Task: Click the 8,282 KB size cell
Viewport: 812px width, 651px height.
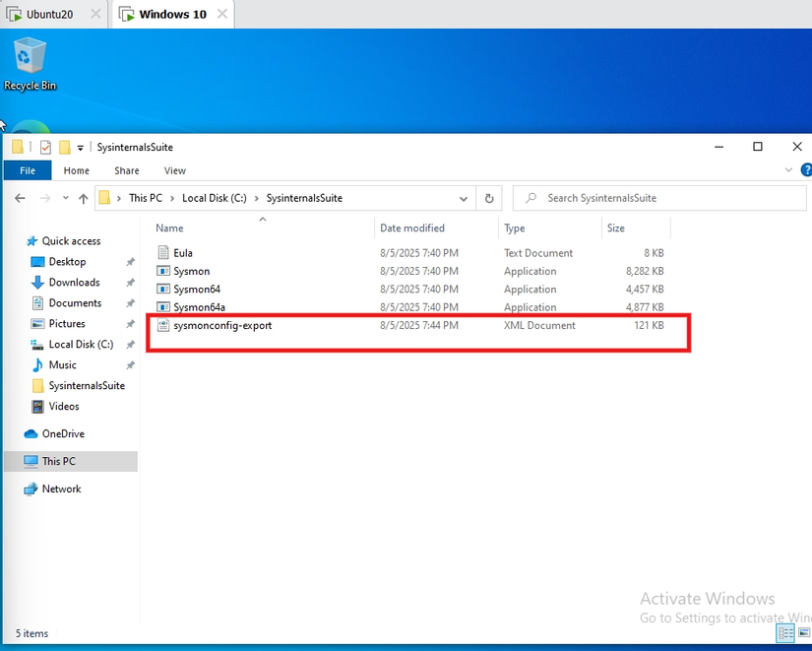Action: (x=645, y=271)
